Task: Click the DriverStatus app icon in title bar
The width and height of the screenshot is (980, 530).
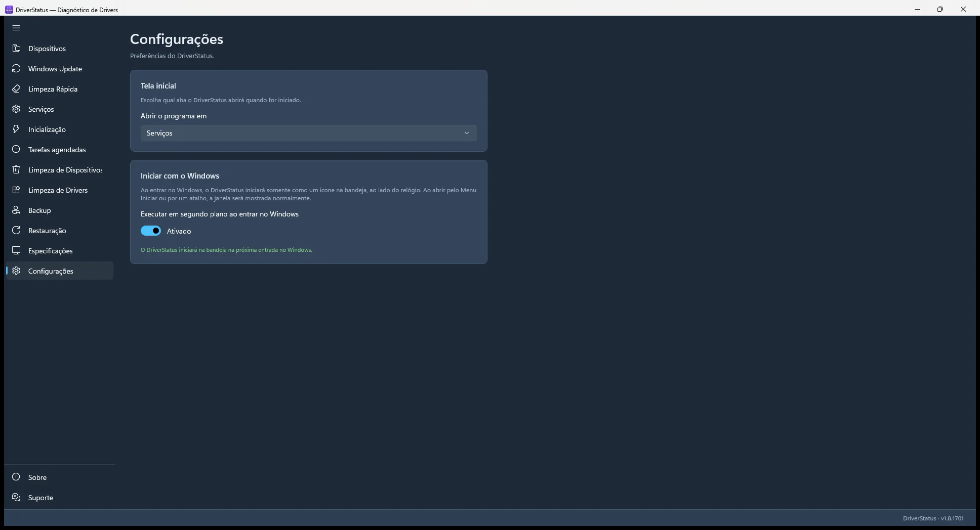Action: [9, 10]
